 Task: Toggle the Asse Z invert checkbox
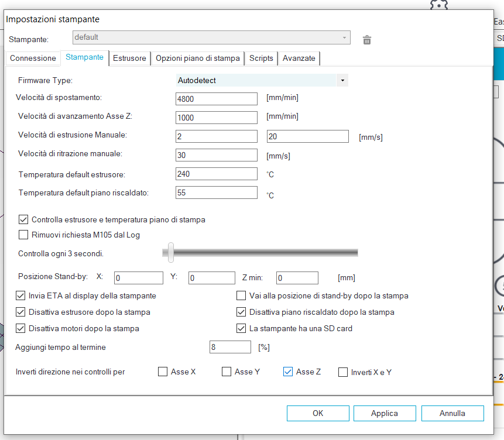(288, 372)
